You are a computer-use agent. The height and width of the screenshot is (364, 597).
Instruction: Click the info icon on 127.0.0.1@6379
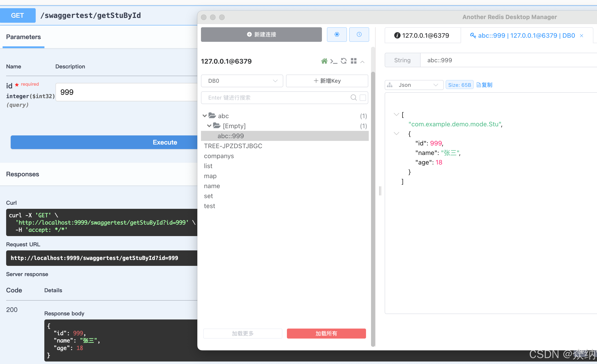[x=397, y=35]
